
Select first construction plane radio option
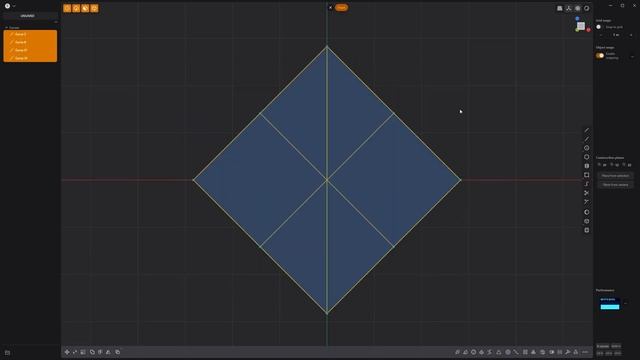(599, 165)
